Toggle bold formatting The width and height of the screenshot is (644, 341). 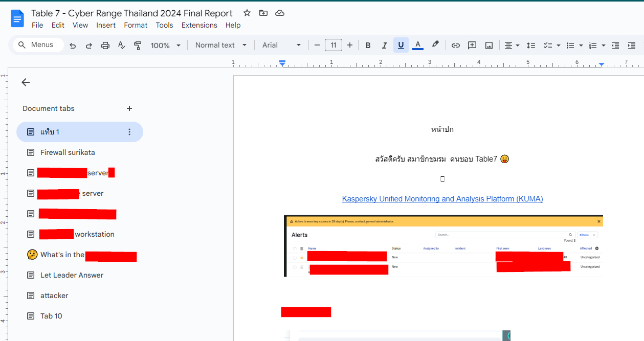368,45
